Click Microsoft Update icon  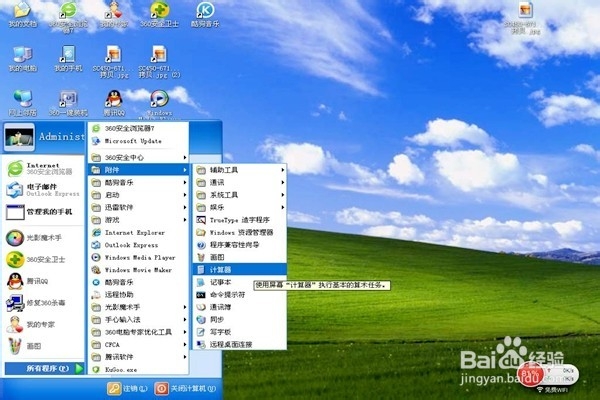click(x=96, y=141)
